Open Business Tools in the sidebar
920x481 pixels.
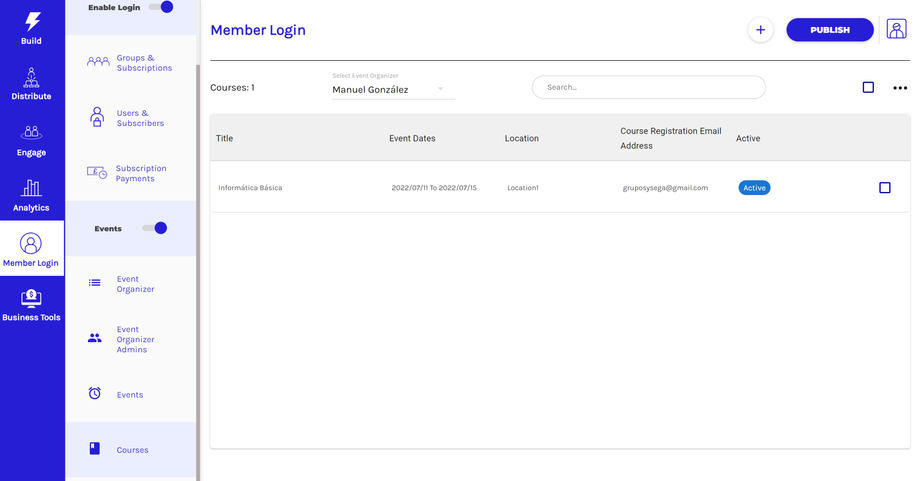tap(31, 298)
